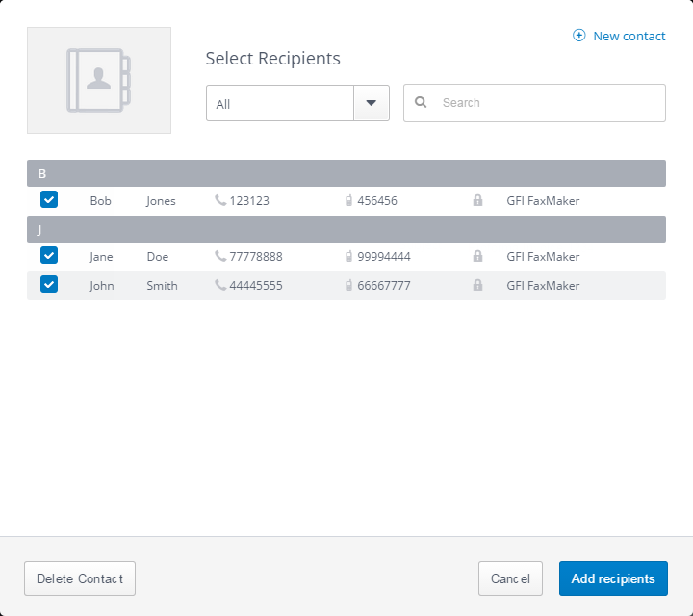Click phone icon next to 123123
Screen dimensions: 693x616
(x=220, y=200)
